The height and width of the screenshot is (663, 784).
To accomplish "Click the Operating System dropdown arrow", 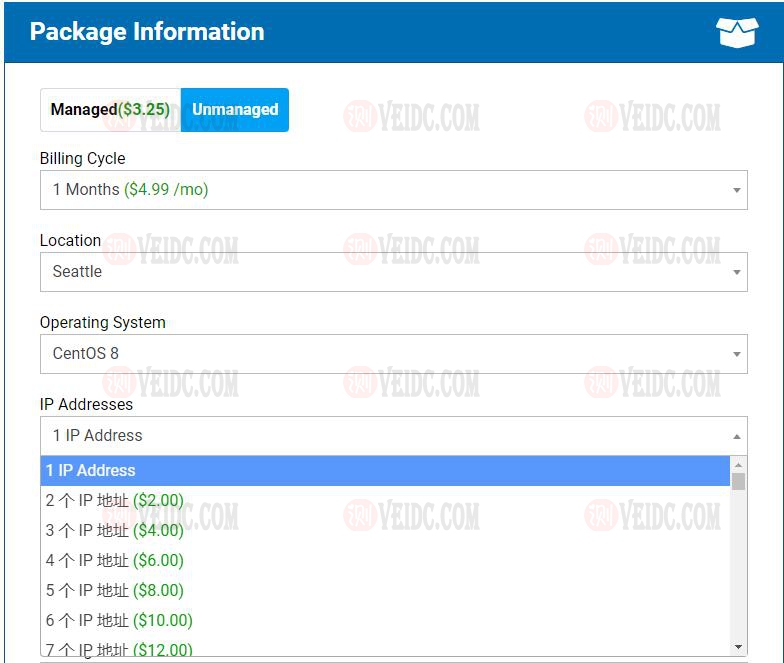I will pos(736,354).
